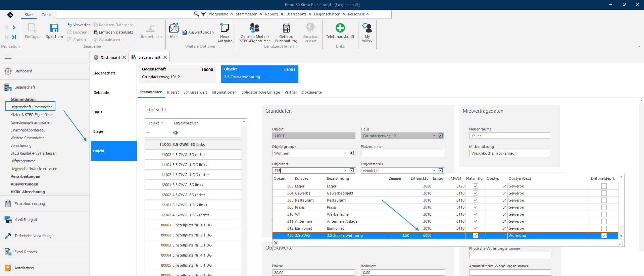Open Telefonauskunft link icon

(x=340, y=28)
